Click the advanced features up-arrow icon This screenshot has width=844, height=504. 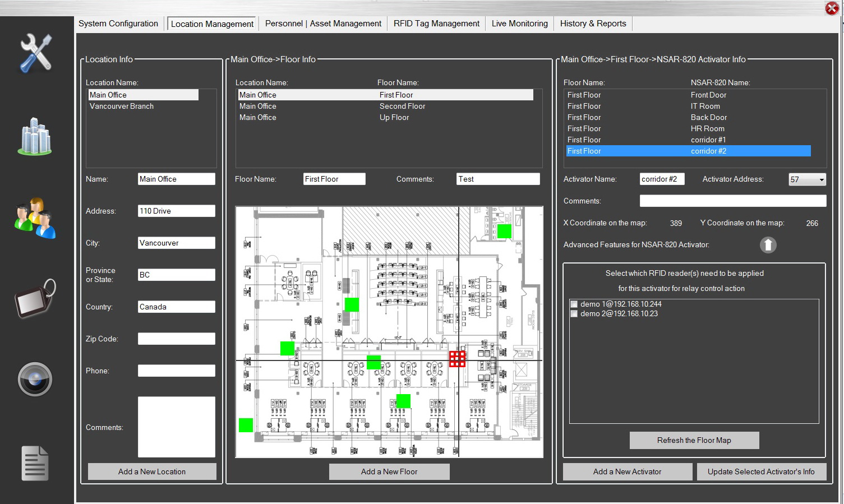768,245
